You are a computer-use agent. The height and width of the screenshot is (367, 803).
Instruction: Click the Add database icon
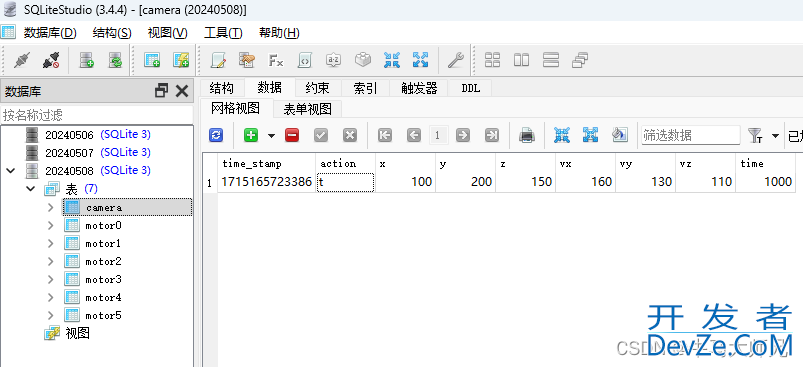(x=87, y=60)
